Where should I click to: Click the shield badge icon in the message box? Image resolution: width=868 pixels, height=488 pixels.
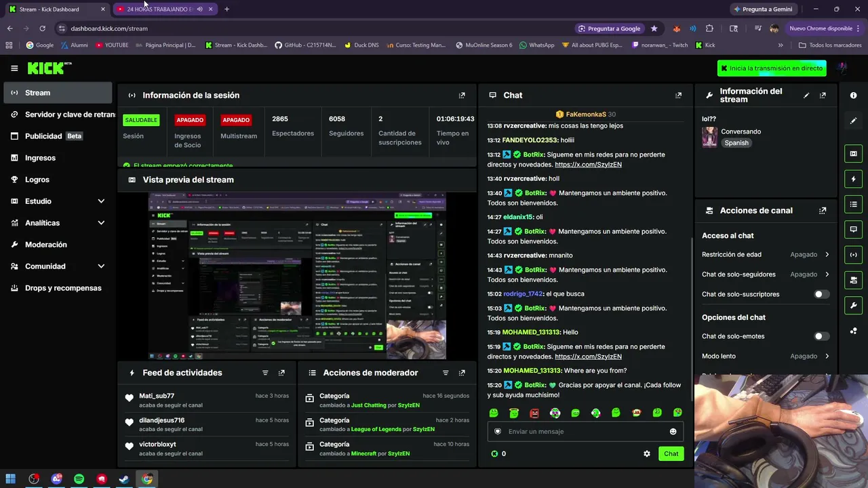[498, 432]
